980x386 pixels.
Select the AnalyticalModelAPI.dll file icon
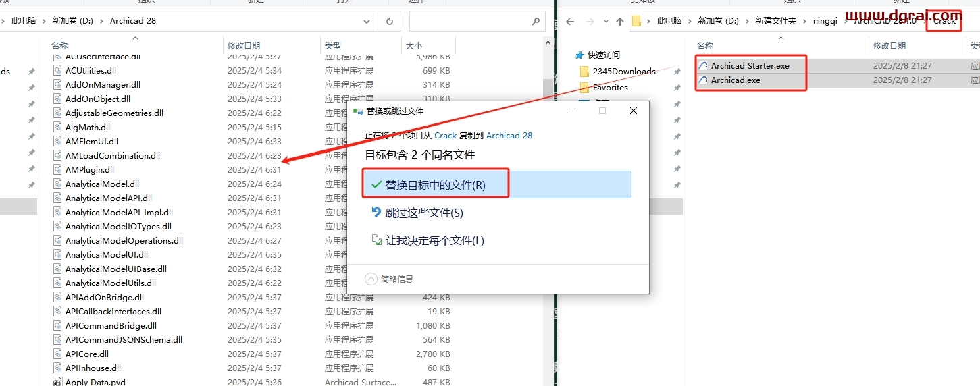coord(58,198)
